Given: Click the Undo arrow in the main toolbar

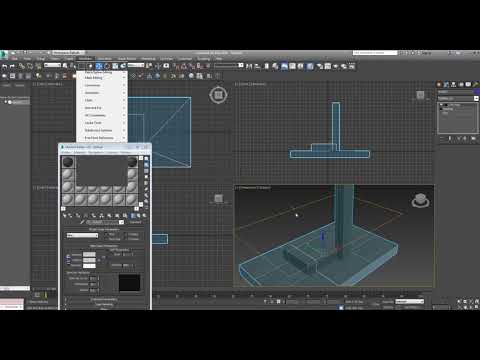Looking at the screenshot, I should tap(4, 66).
